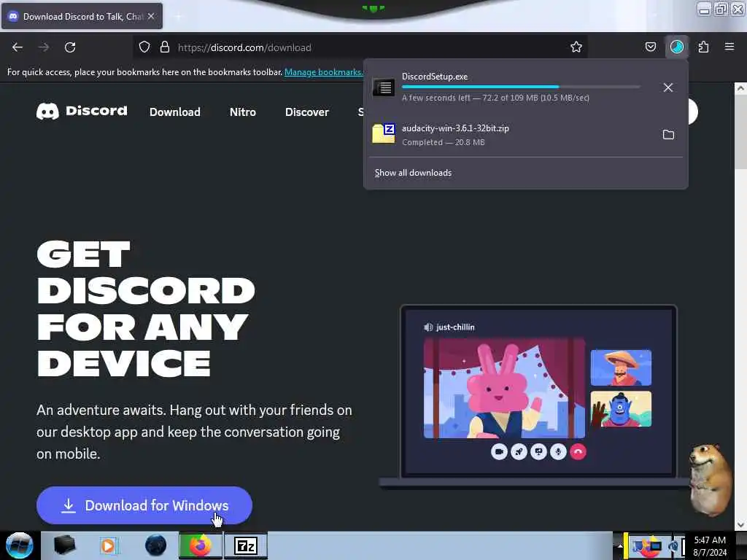Toggle the downloads panel toolbar button
The image size is (747, 560).
click(677, 47)
